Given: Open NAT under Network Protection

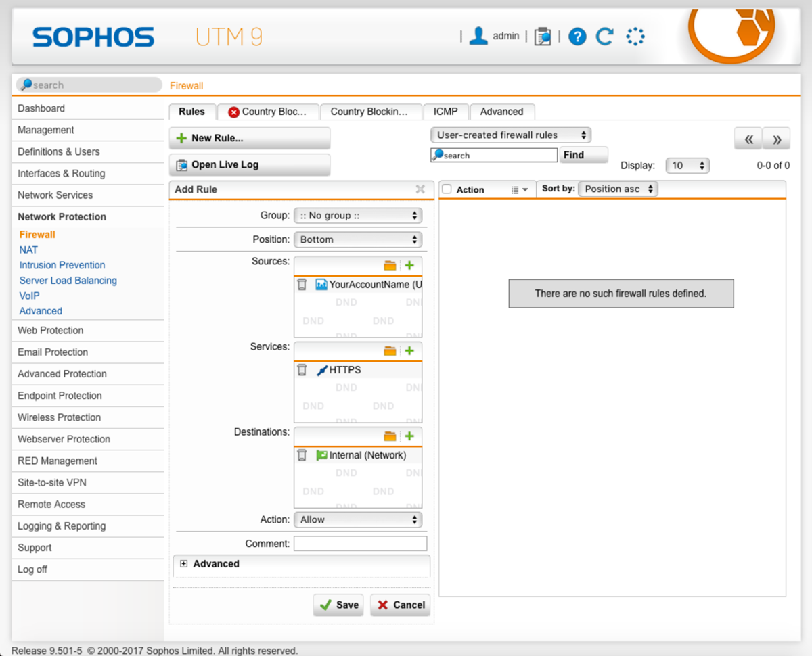Looking at the screenshot, I should (x=28, y=250).
